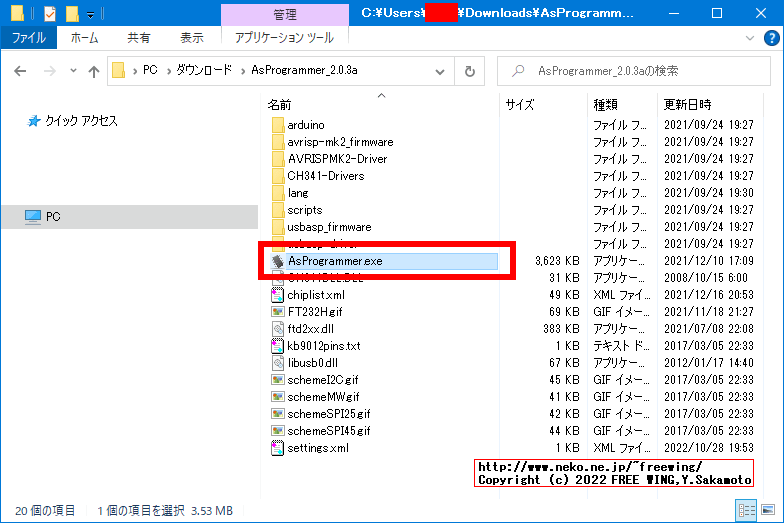Sort files by サイズ column
The height and width of the screenshot is (523, 784).
coord(520,104)
